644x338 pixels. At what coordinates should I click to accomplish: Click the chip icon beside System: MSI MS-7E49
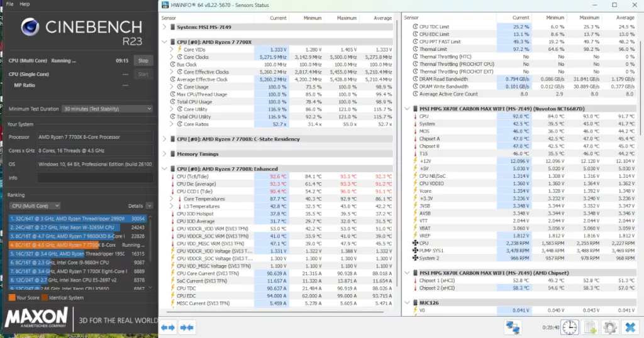coord(172,27)
